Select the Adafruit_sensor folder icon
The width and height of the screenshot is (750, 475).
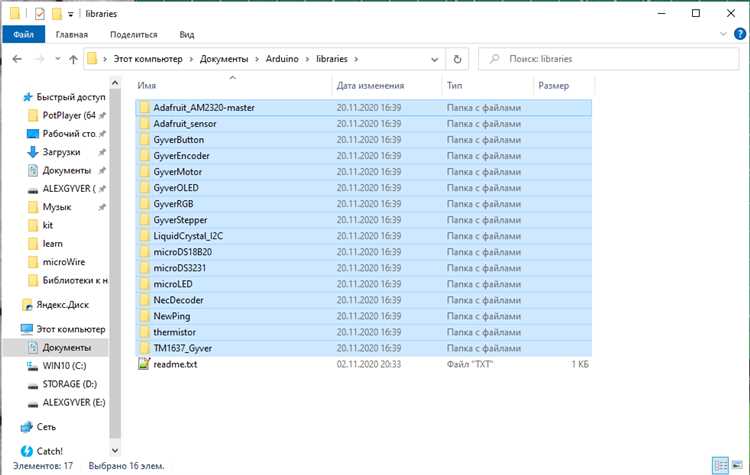tap(144, 124)
